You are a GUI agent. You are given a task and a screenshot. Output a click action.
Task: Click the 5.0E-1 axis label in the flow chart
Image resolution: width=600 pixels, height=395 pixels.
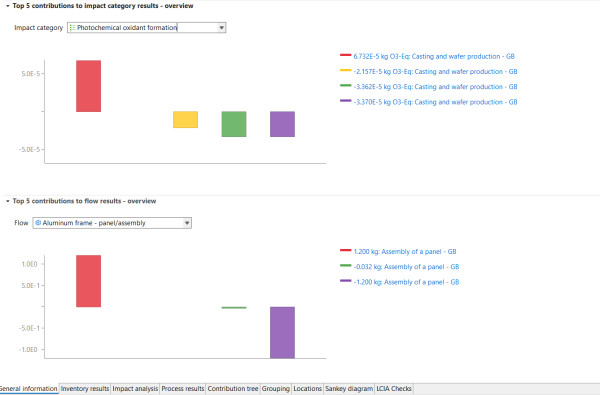click(30, 286)
